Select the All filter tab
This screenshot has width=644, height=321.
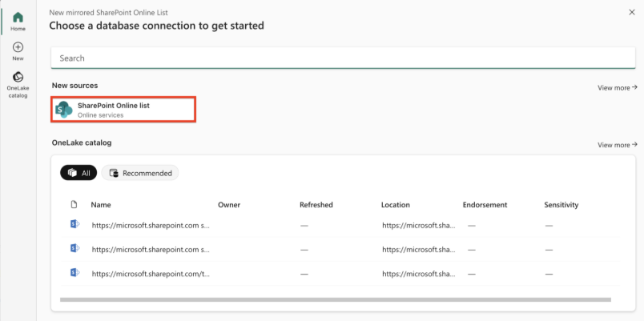point(78,173)
